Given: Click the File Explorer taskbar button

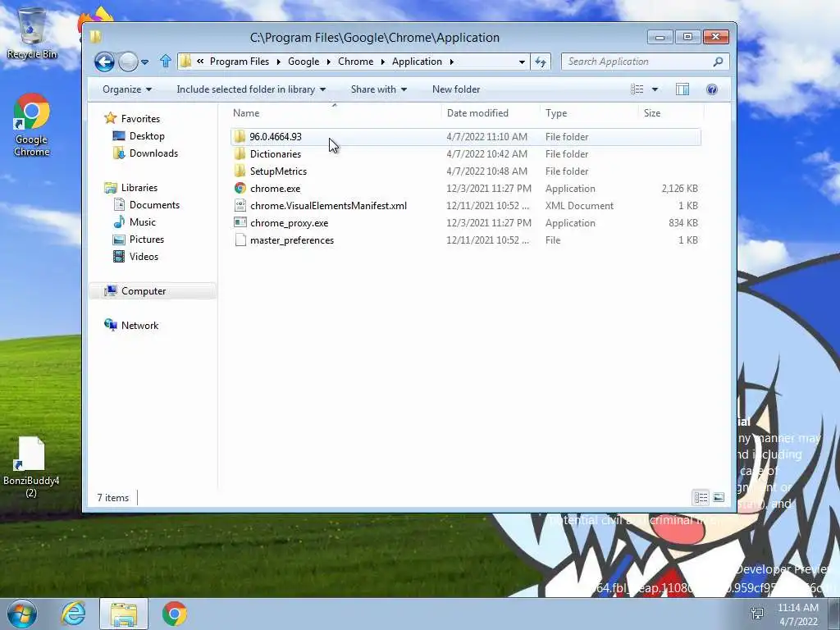Looking at the screenshot, I should tap(124, 614).
